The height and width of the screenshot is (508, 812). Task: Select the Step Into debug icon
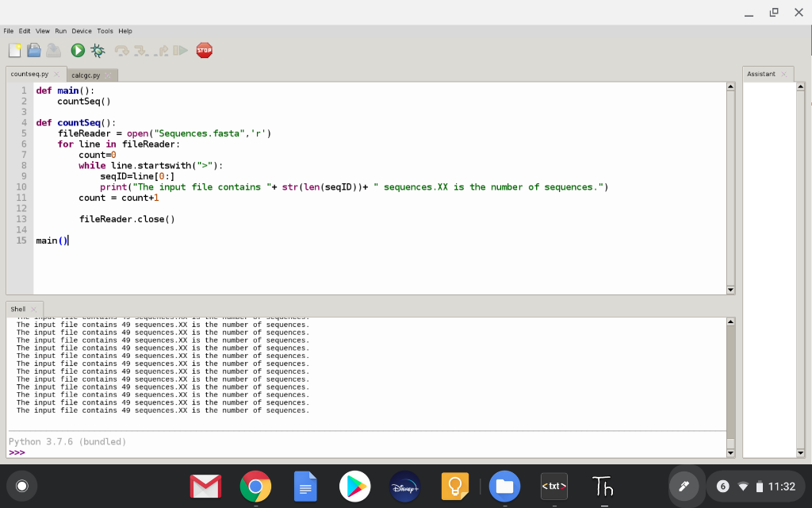(x=140, y=50)
